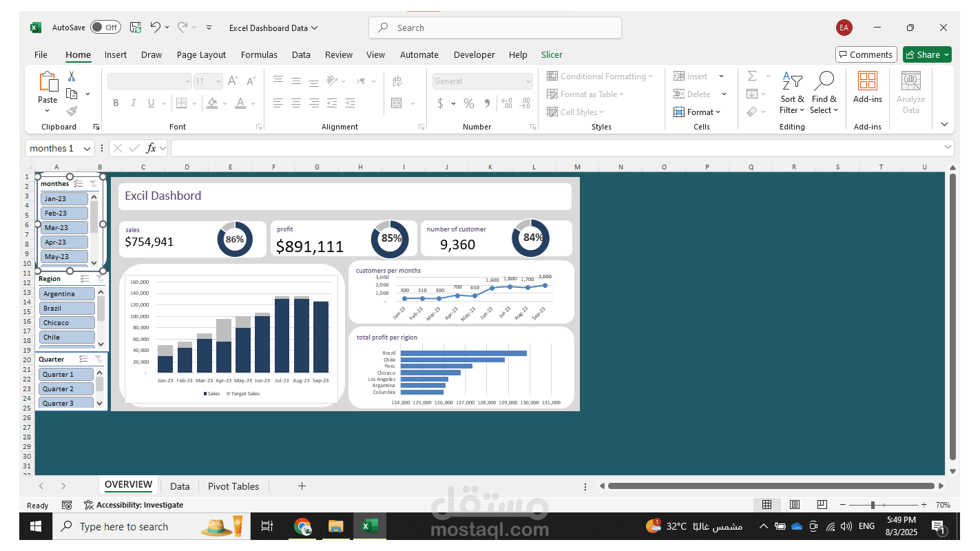Viewport: 980px width, 551px height.
Task: Toggle Bold formatting
Action: [116, 103]
